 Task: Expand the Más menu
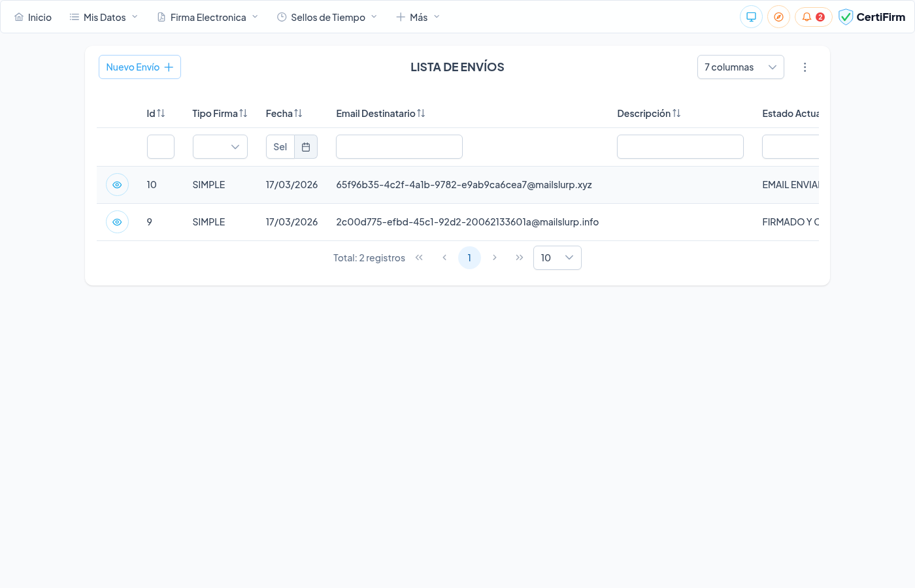click(x=418, y=16)
